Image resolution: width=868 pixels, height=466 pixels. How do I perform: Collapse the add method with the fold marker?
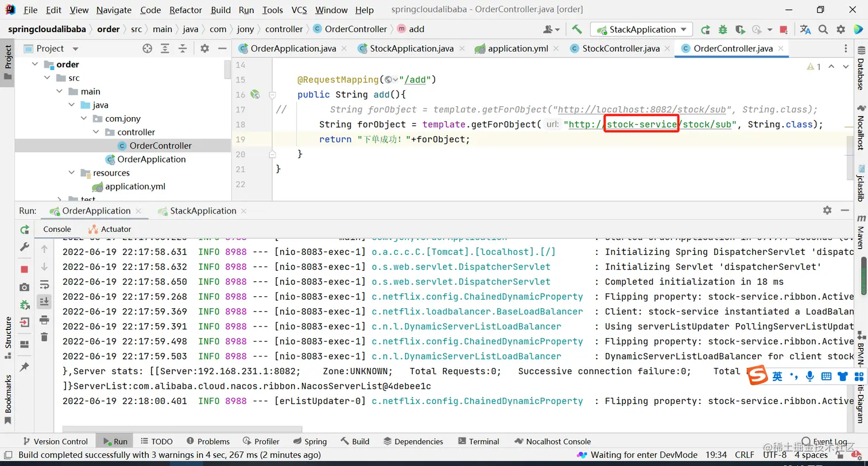tap(273, 95)
